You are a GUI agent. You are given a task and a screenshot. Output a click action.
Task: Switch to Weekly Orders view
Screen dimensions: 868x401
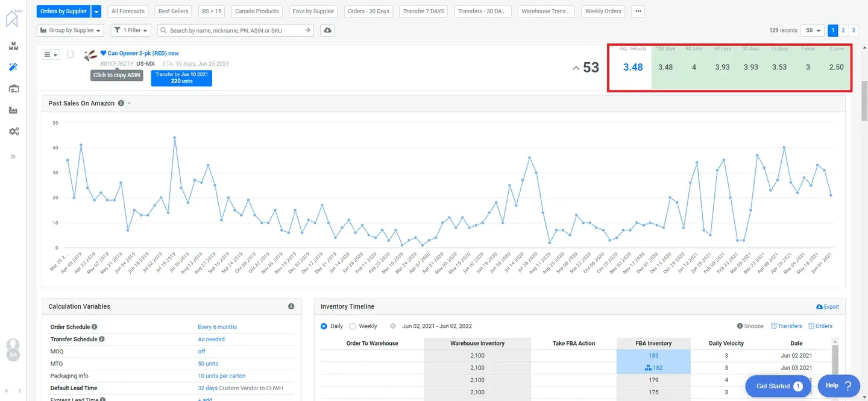coord(603,11)
